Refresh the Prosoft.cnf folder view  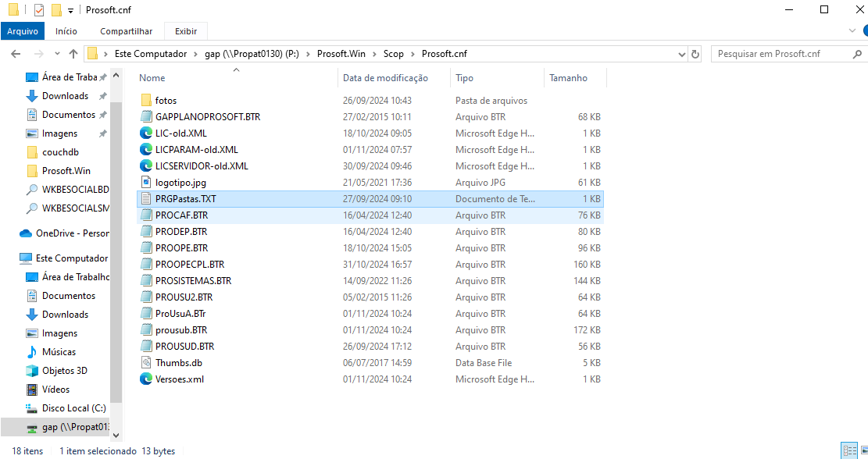pos(695,54)
